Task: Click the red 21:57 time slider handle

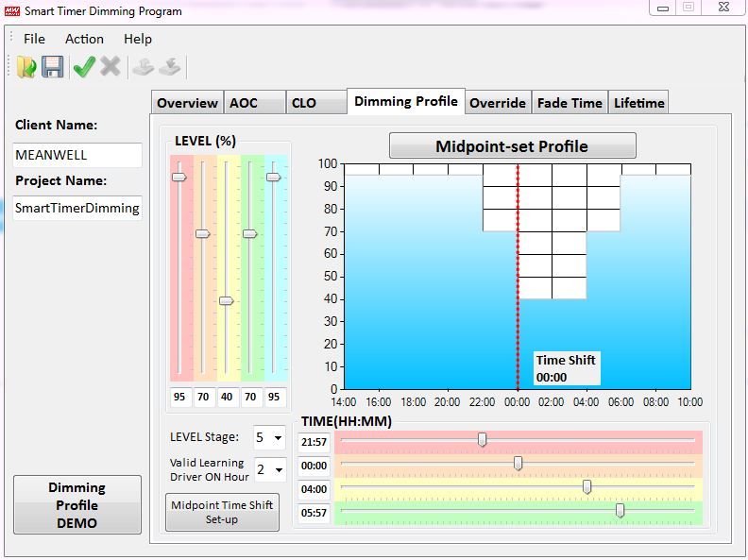Action: pos(483,439)
